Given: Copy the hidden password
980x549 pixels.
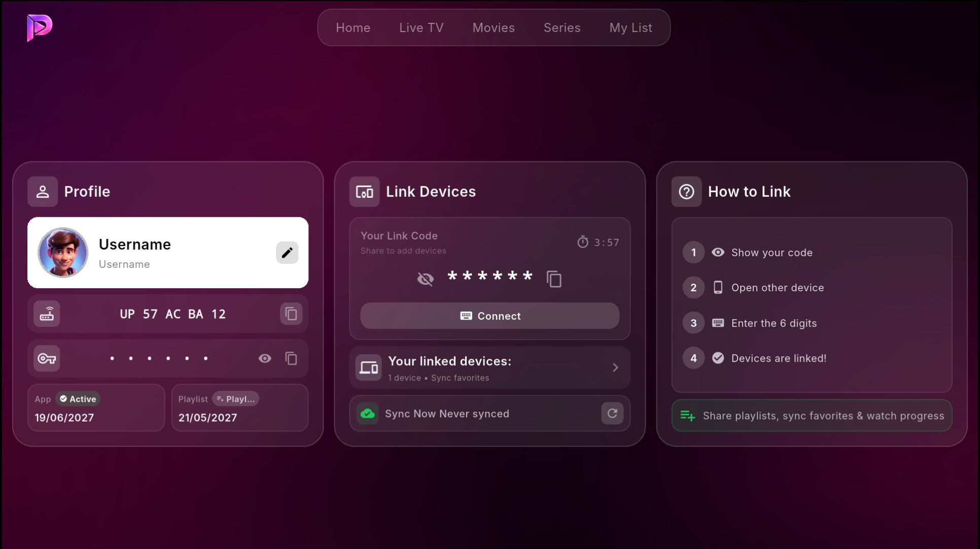Looking at the screenshot, I should 291,359.
